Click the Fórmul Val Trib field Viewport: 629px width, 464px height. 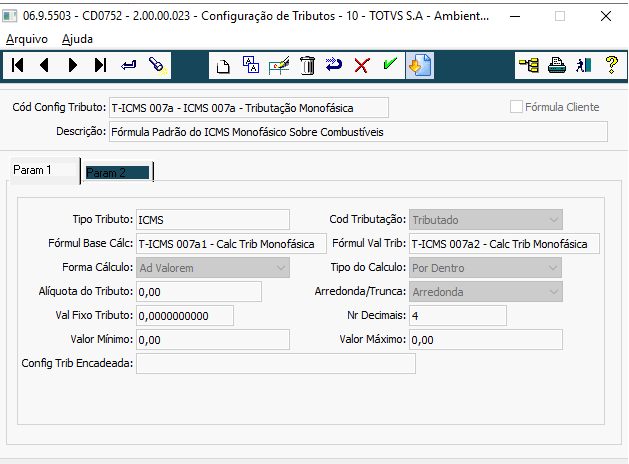click(x=504, y=243)
